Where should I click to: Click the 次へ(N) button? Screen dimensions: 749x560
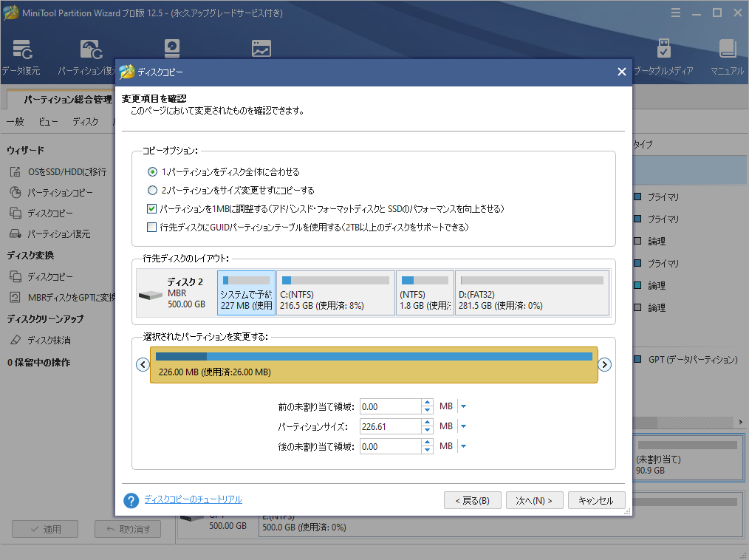(535, 500)
